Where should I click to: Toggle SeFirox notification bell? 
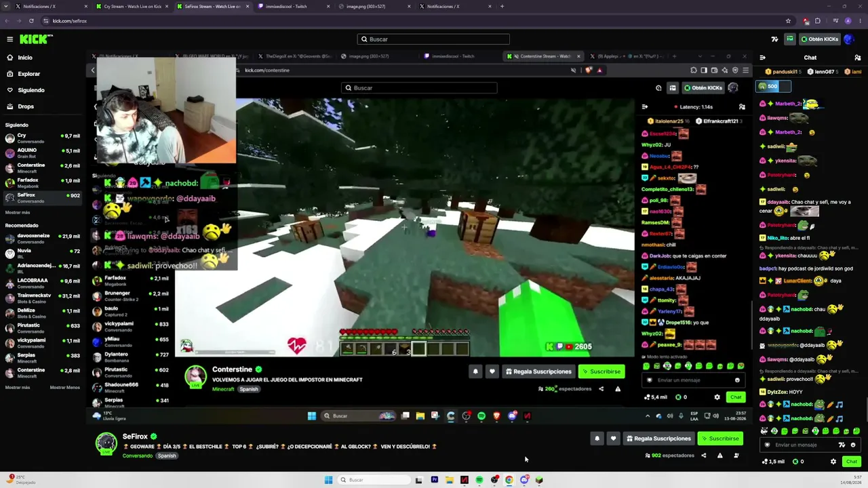[x=597, y=439]
